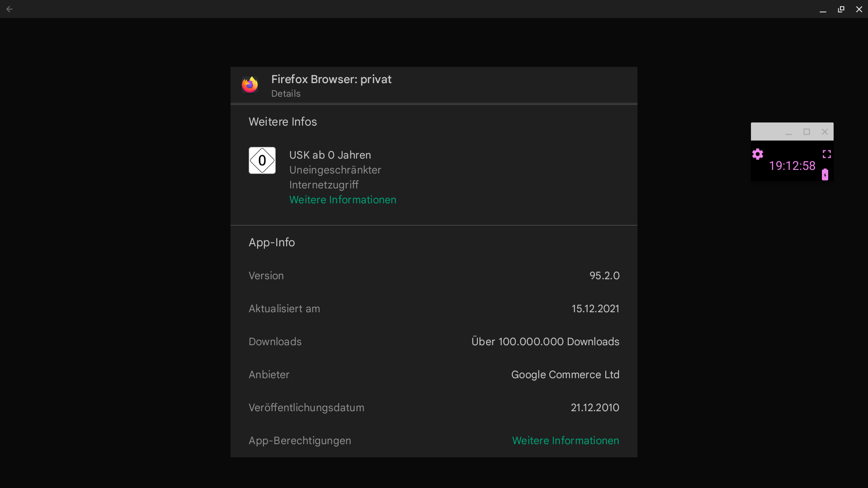The height and width of the screenshot is (488, 868).
Task: Click the back arrow in title bar
Action: (x=9, y=9)
